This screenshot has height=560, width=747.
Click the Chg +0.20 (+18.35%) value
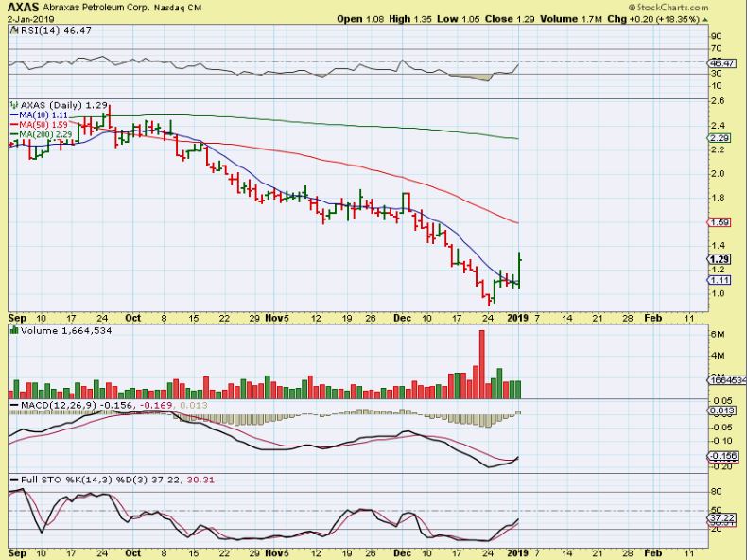[x=653, y=19]
